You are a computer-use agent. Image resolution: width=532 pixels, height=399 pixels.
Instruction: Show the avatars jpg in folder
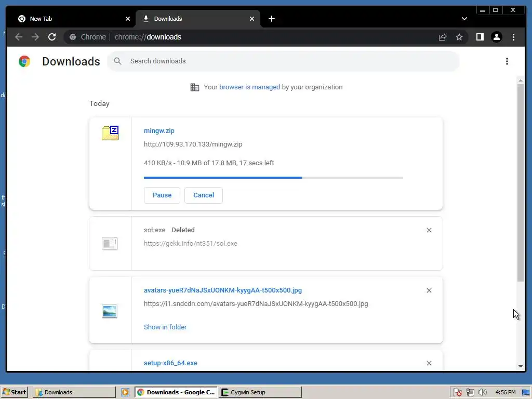pyautogui.click(x=165, y=327)
